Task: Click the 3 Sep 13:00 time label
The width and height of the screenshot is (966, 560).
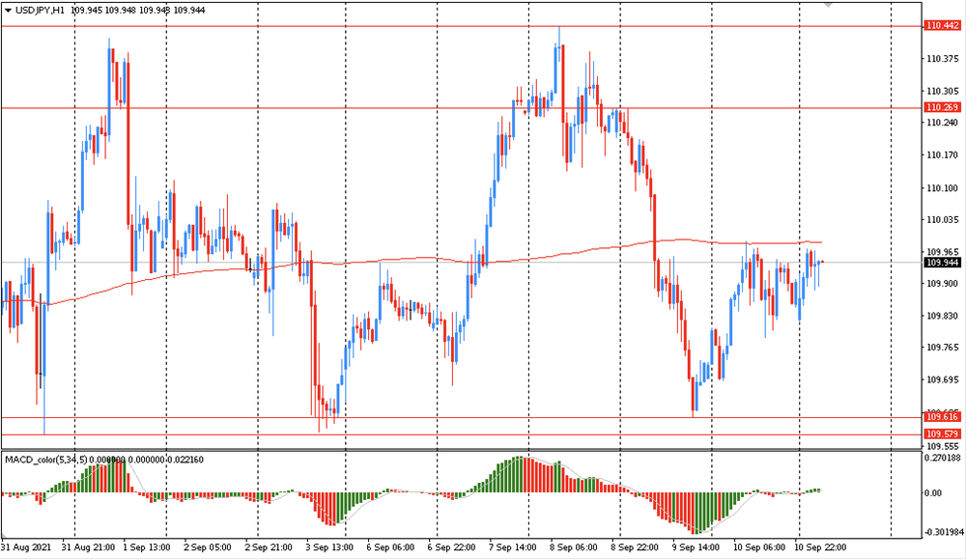Action: pyautogui.click(x=329, y=547)
